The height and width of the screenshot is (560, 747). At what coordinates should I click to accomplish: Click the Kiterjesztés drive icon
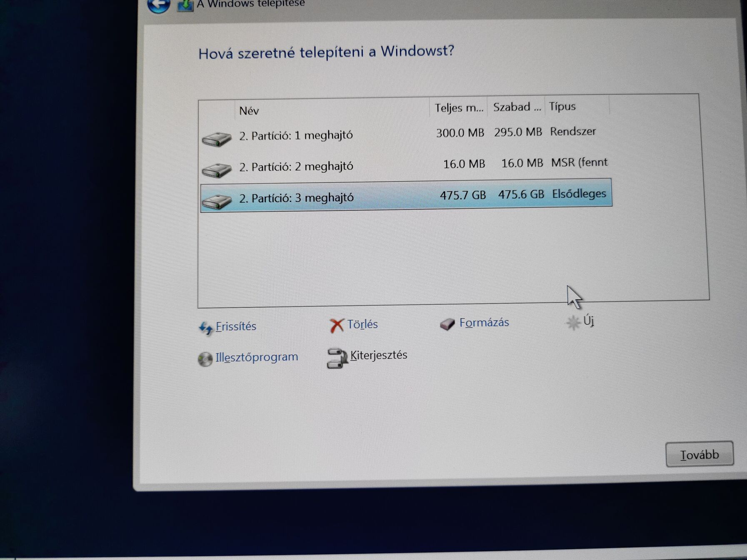[x=337, y=358]
